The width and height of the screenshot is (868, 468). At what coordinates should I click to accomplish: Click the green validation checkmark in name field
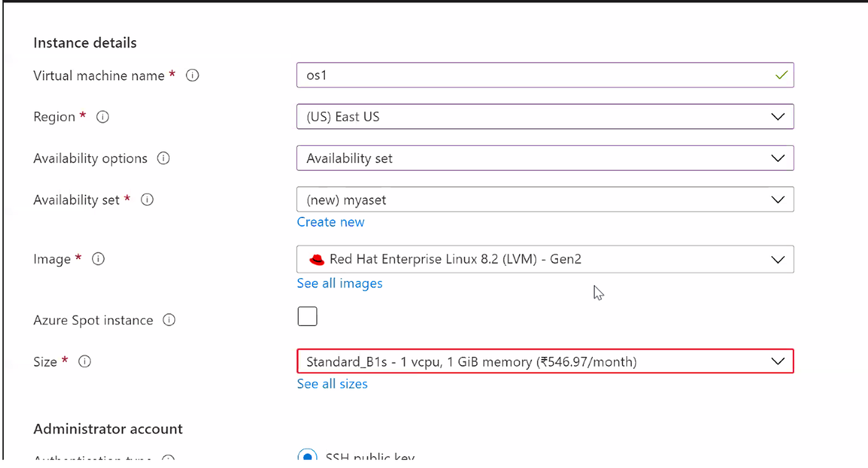(x=781, y=76)
